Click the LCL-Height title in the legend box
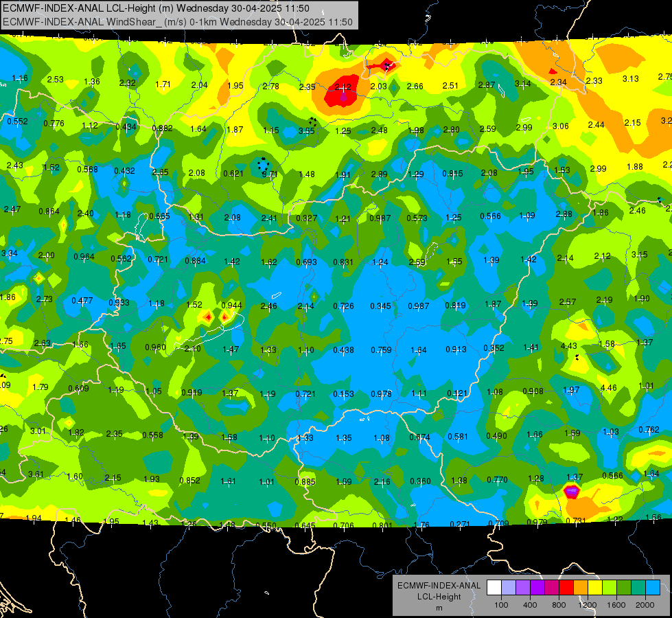This screenshot has height=618, width=672. click(439, 597)
